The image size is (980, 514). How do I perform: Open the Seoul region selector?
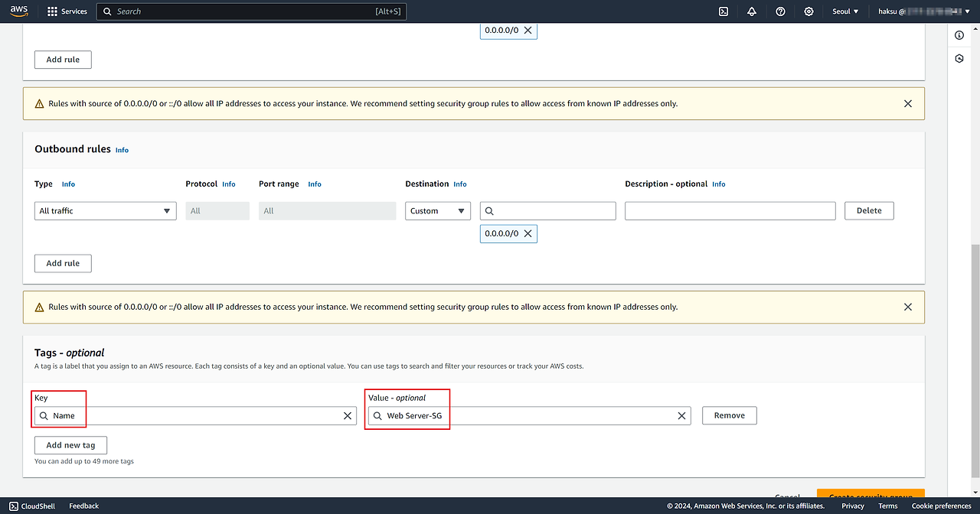[845, 11]
